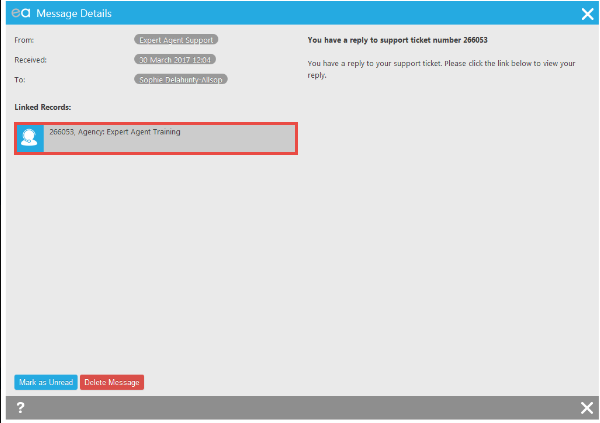Click the ea logo in title bar
This screenshot has width=600, height=423.
click(21, 13)
